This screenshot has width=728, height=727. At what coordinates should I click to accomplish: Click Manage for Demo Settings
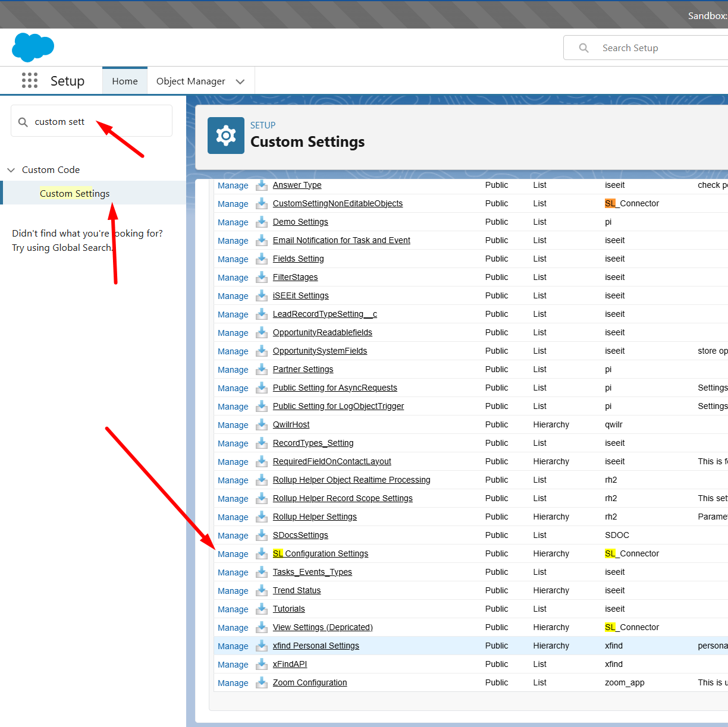233,222
